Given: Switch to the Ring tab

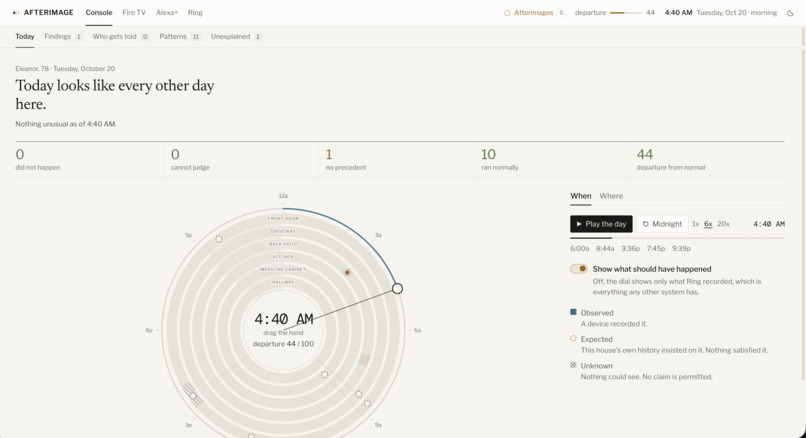Looking at the screenshot, I should 195,12.
